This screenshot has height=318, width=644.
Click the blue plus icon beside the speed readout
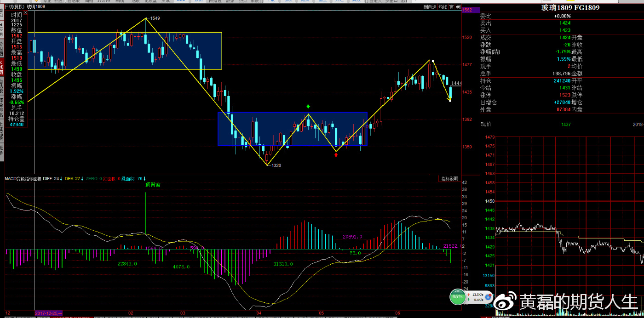489,297
